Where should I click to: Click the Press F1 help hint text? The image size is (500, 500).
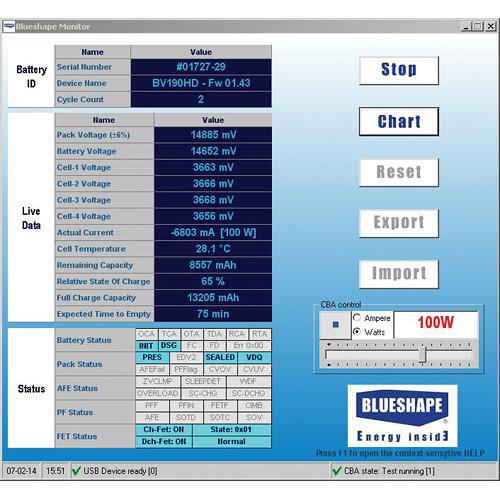point(400,453)
